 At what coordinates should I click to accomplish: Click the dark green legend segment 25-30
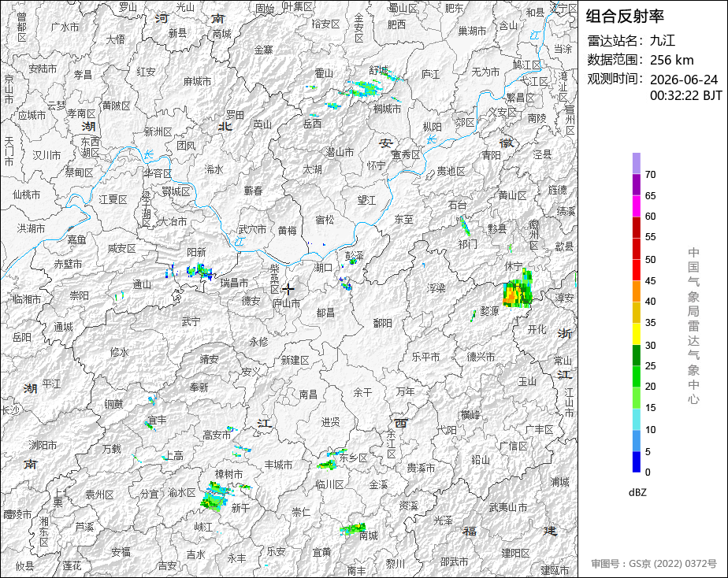click(x=636, y=355)
